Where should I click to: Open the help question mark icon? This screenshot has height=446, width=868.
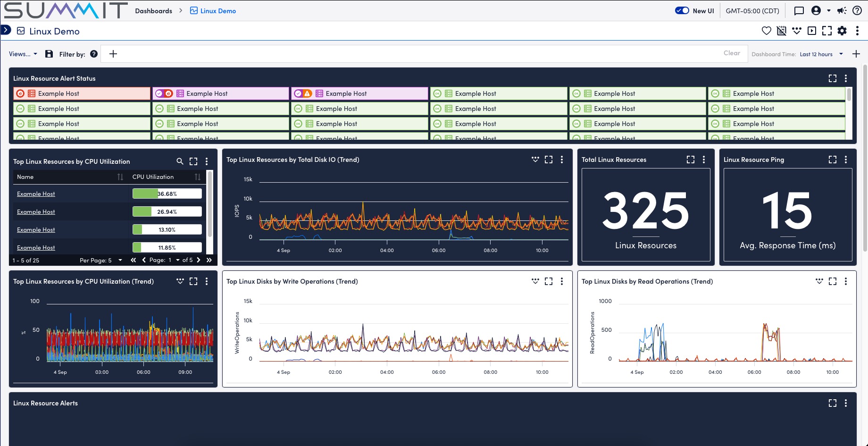point(857,10)
